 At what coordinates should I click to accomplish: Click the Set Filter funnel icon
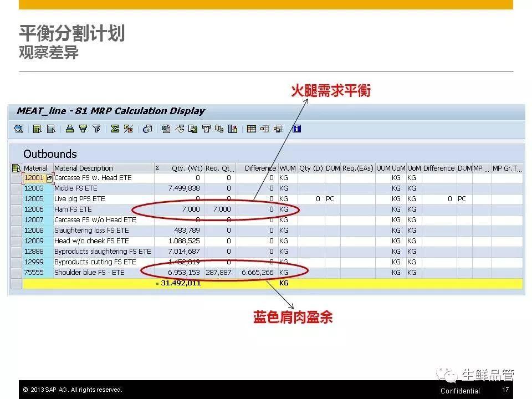(x=96, y=129)
